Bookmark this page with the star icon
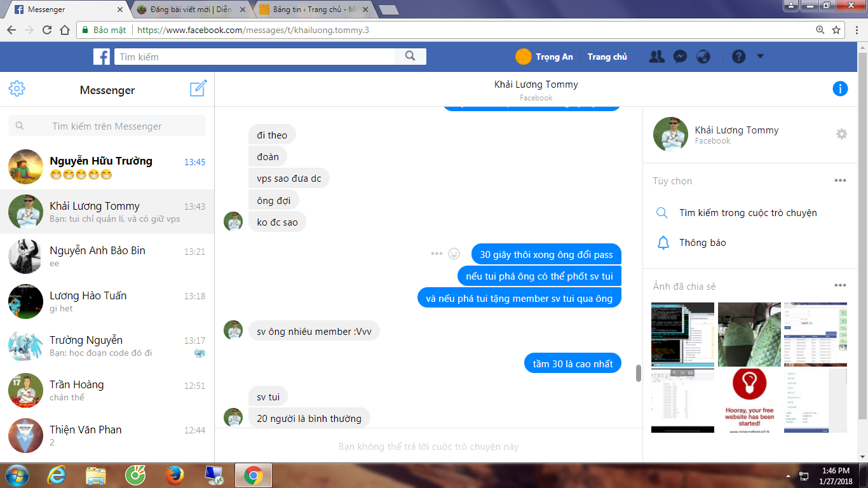The height and width of the screenshot is (488, 868). [x=836, y=30]
